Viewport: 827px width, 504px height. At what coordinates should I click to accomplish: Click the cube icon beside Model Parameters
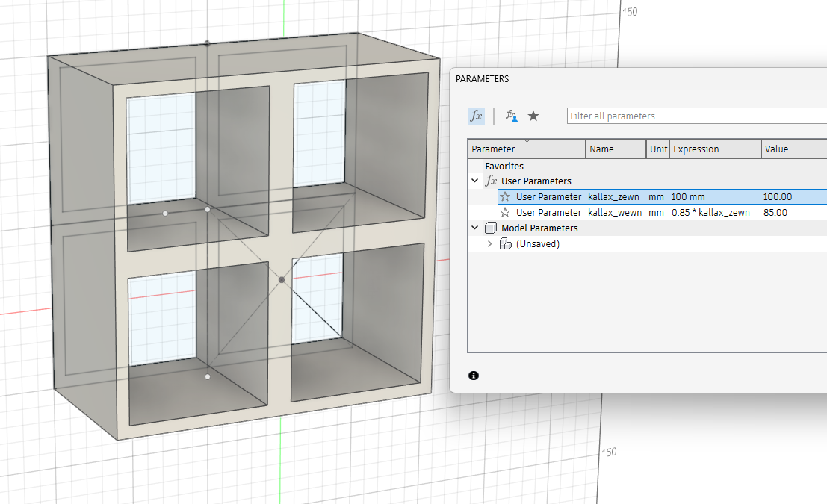click(x=491, y=228)
